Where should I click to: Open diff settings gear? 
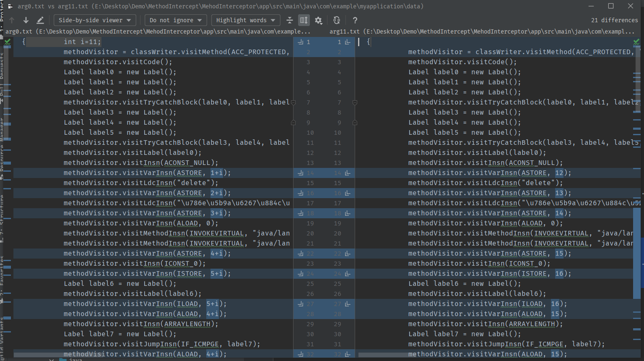(x=319, y=20)
